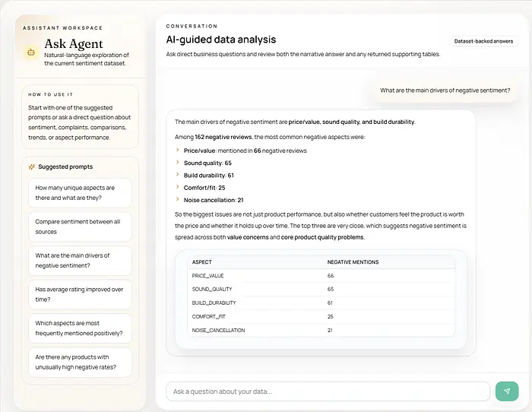
Task: Pick the average rating improved over time prompt
Action: click(x=80, y=294)
